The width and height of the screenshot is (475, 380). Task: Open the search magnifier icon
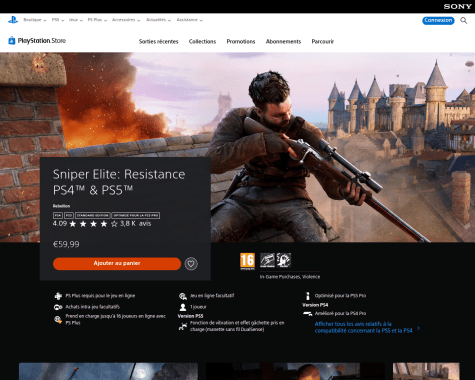click(463, 20)
